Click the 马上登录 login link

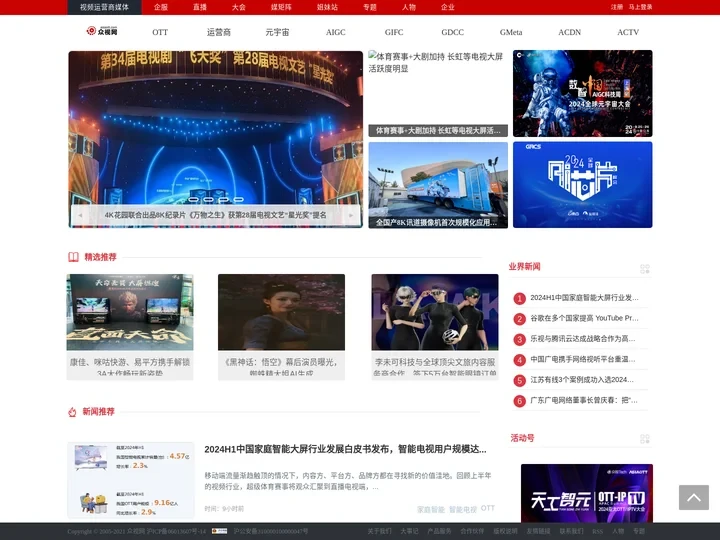[640, 7]
